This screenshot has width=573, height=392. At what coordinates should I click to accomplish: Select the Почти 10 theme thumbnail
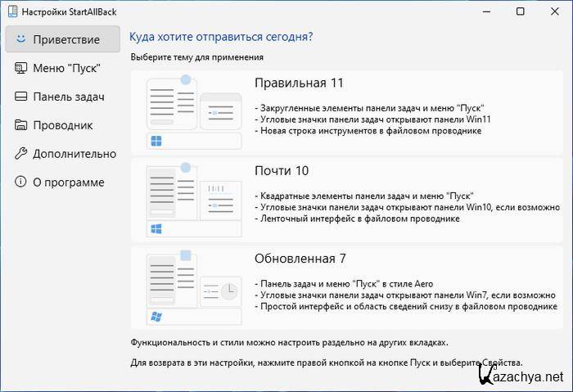[x=193, y=199]
